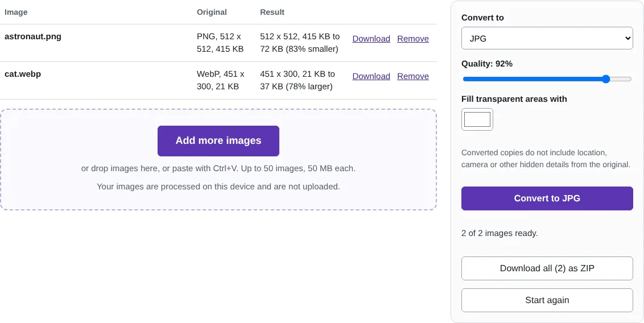Adjust the Quality slider

pos(547,79)
